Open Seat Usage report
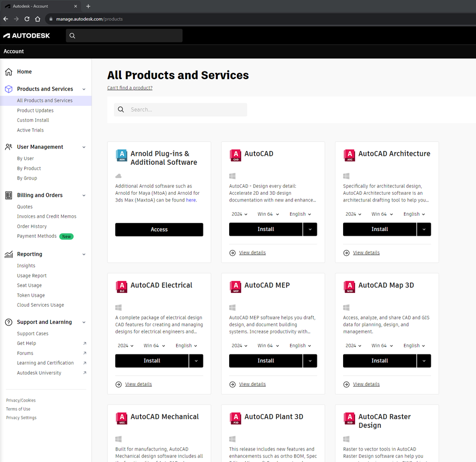476x462 pixels. click(30, 285)
